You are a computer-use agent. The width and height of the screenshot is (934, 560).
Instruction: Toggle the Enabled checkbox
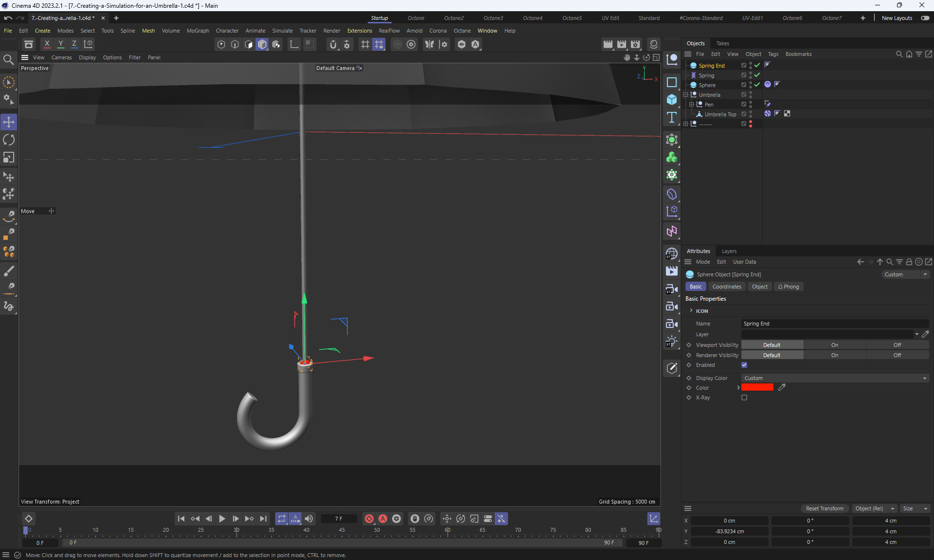point(744,365)
